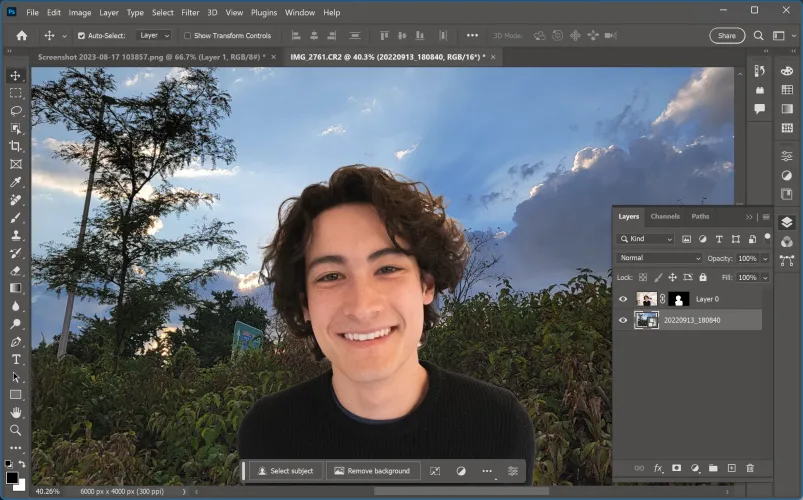Screen dimensions: 803x500
Task: Pick the Horizontal Type tool
Action: 16,359
